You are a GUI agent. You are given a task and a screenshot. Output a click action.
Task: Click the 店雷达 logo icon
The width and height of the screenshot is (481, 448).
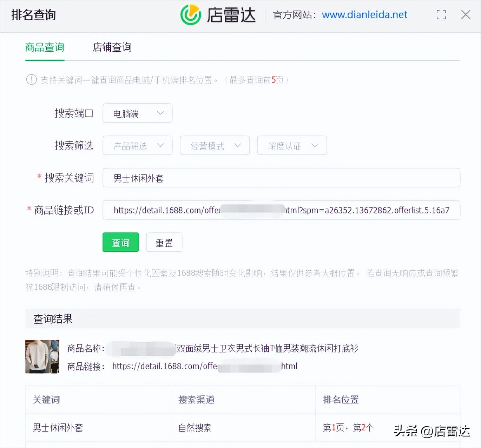(x=191, y=15)
